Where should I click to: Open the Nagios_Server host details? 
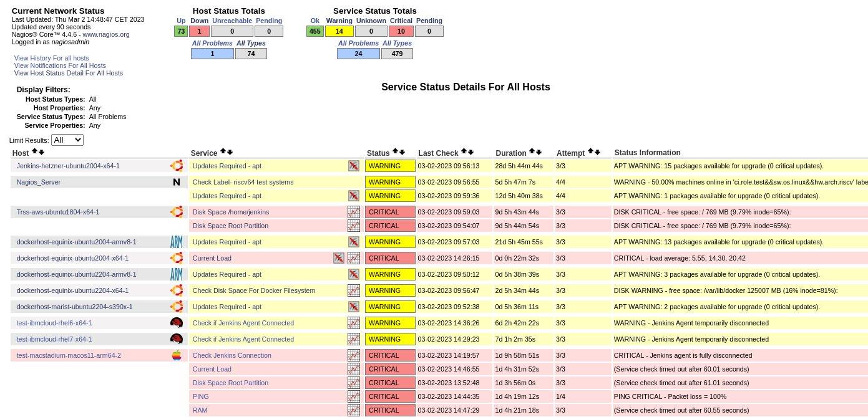point(38,182)
